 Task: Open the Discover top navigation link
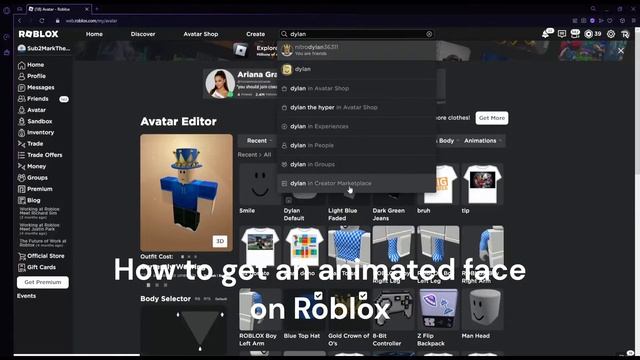point(143,34)
